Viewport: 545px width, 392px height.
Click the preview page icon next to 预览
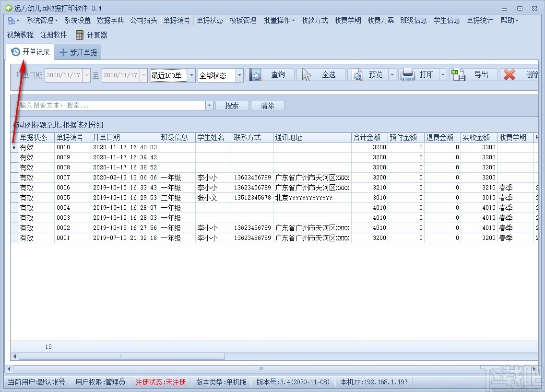point(357,75)
